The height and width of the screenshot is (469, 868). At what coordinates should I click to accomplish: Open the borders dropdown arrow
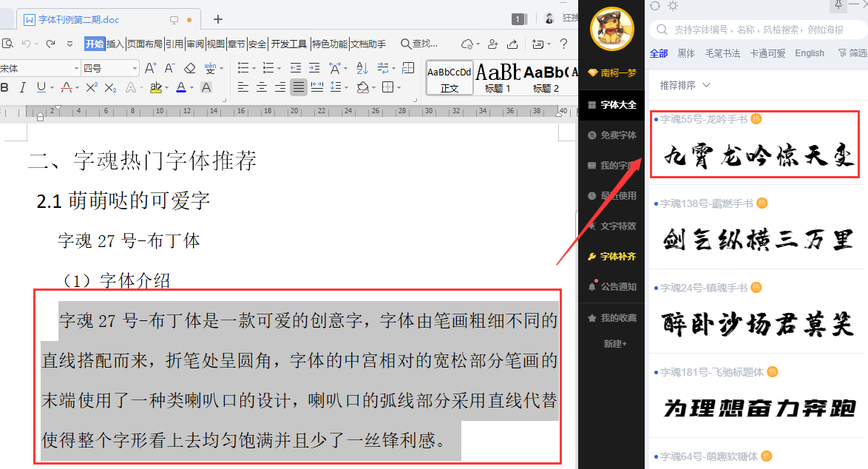pos(399,88)
